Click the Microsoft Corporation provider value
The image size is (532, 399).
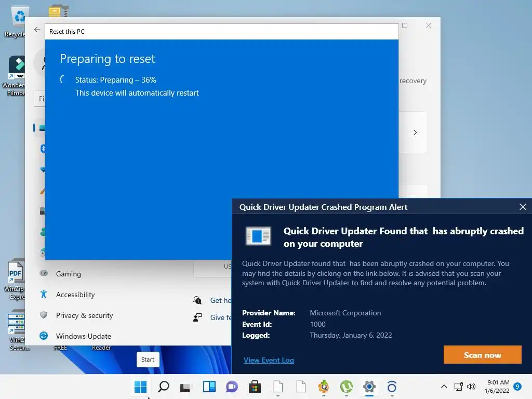pos(345,313)
